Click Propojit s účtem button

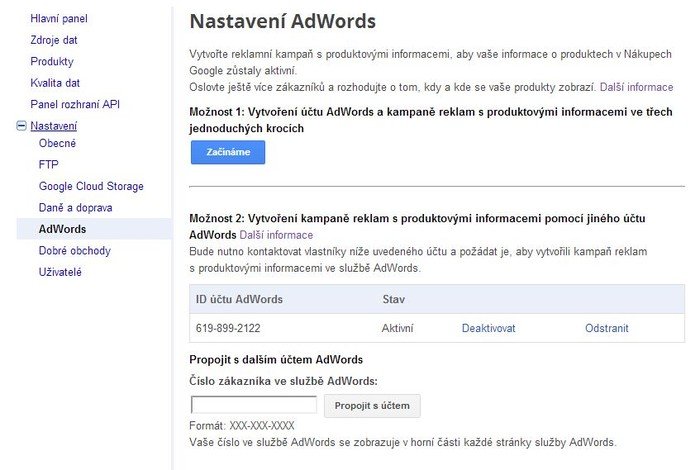coord(372,406)
